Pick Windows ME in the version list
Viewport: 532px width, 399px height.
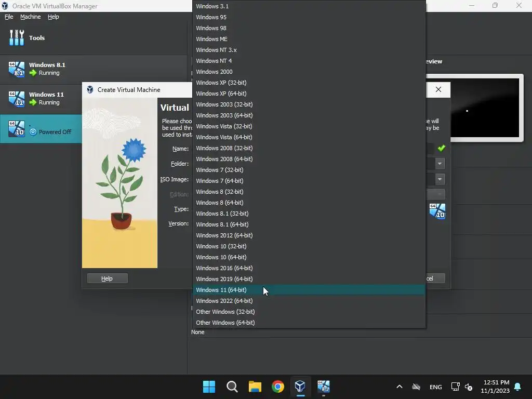pyautogui.click(x=309, y=39)
